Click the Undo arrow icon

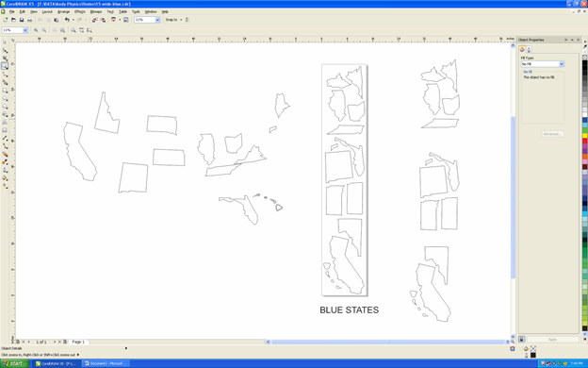67,20
